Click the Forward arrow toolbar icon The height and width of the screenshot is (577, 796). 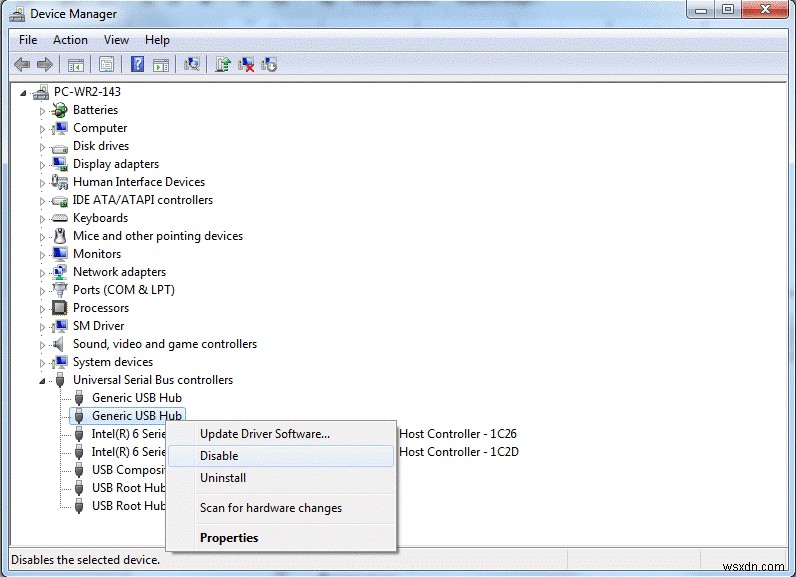pos(45,64)
